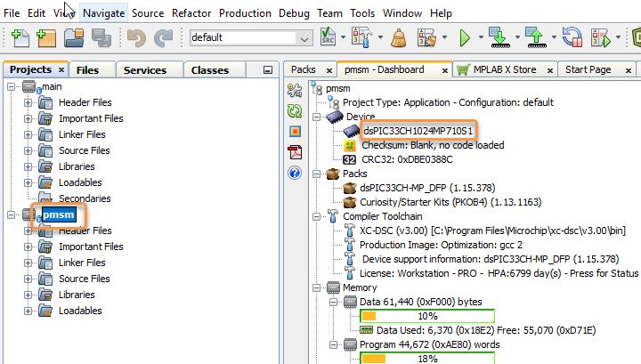Expand Linker Files under pmsm project
This screenshot has height=364, width=641.
[x=28, y=263]
